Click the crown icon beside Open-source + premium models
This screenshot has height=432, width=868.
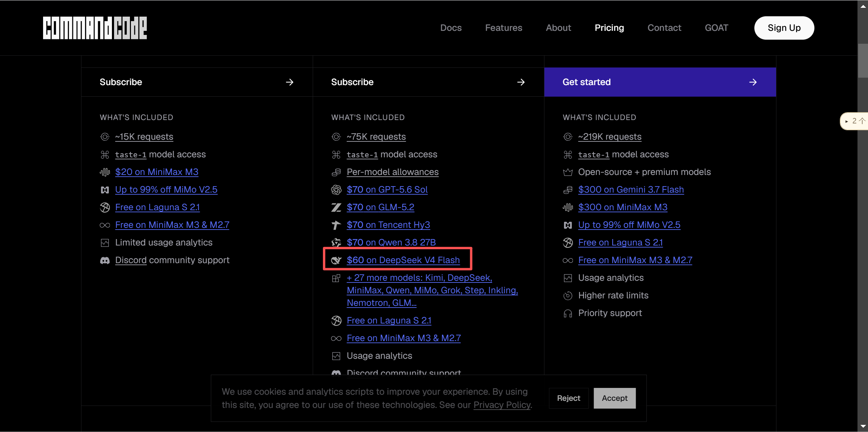(x=568, y=172)
